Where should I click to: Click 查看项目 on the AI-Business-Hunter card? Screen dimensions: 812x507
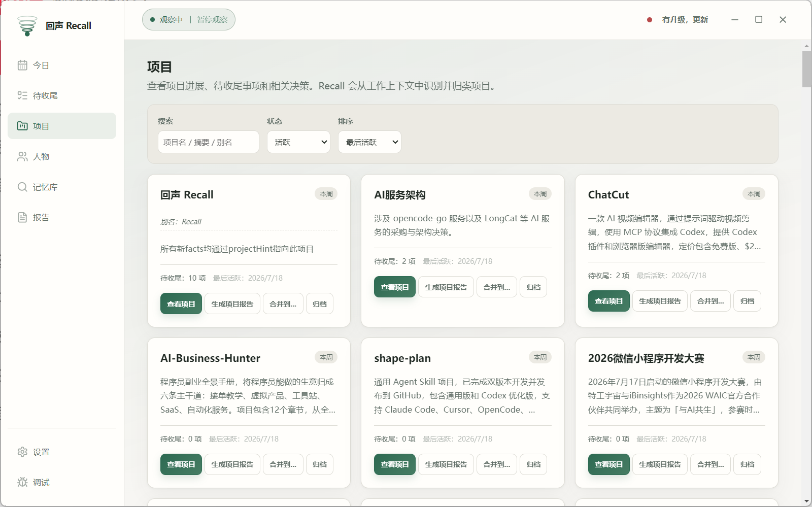(x=181, y=464)
